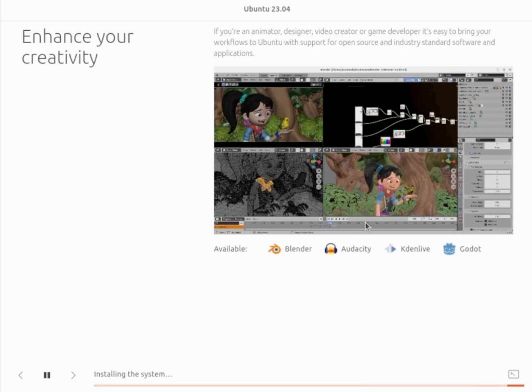Click the Audacity headphones icon
532x392 pixels.
[x=331, y=249]
